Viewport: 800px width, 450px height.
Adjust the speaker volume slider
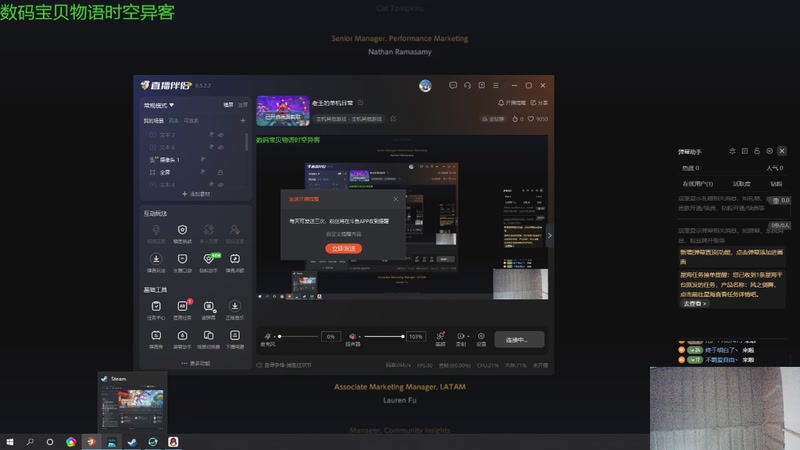(384, 336)
